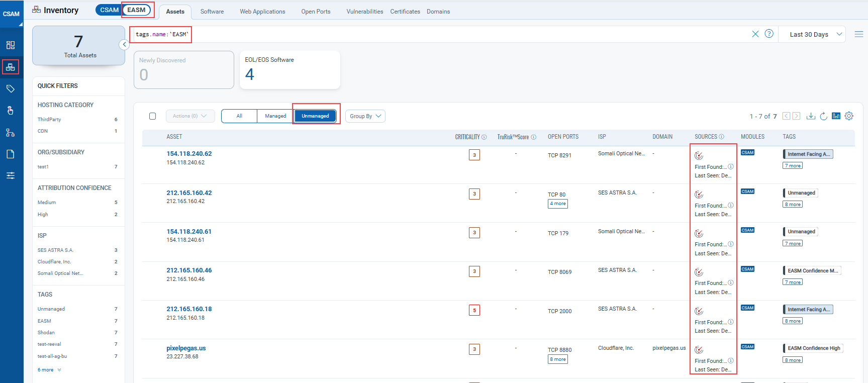Expand the Group By dropdown
The image size is (868, 383).
coord(365,116)
